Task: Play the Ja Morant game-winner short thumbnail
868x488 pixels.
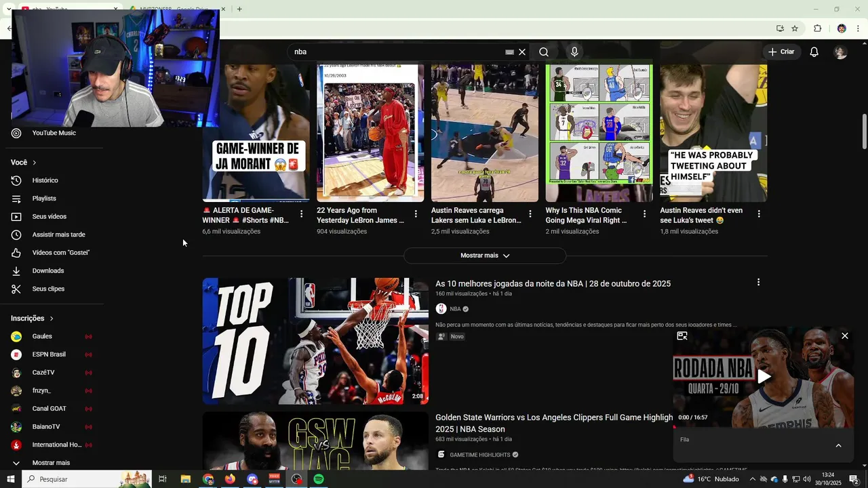Action: point(256,134)
